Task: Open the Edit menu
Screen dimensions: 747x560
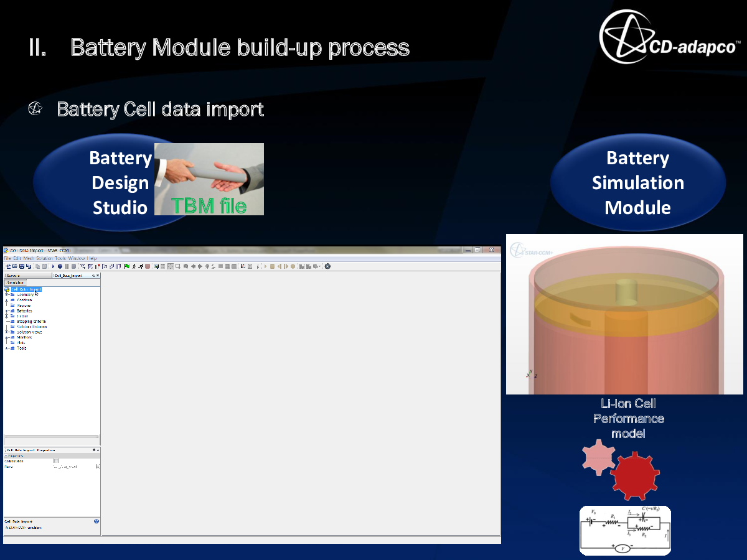Action: point(17,258)
